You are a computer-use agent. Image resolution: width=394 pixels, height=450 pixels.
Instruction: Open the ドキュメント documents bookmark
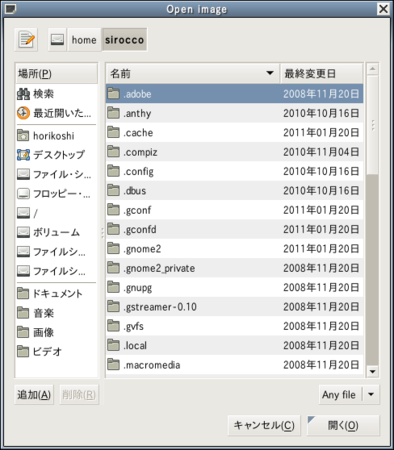click(57, 294)
